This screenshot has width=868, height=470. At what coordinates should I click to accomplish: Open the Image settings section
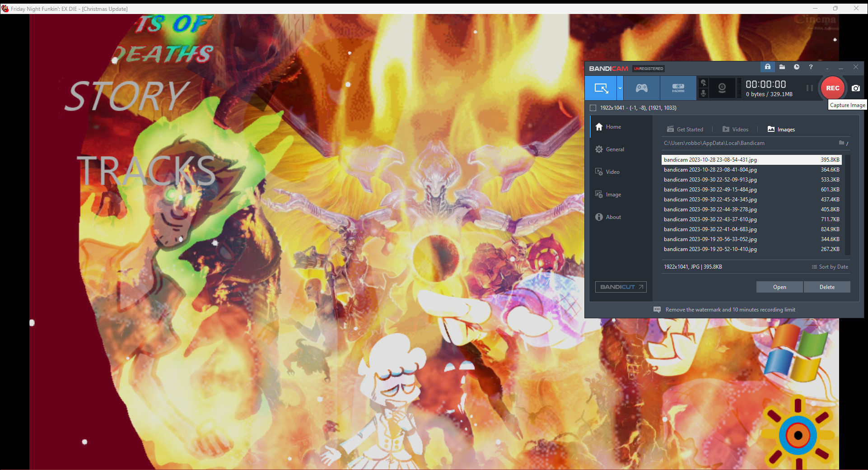coord(621,195)
